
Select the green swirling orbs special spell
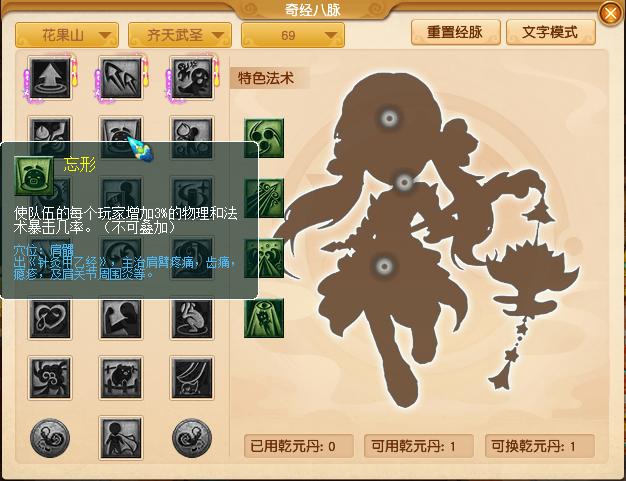[264, 138]
